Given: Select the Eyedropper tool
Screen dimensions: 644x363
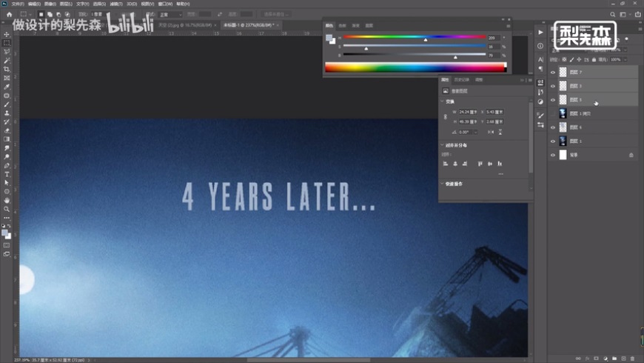Looking at the screenshot, I should tap(7, 87).
